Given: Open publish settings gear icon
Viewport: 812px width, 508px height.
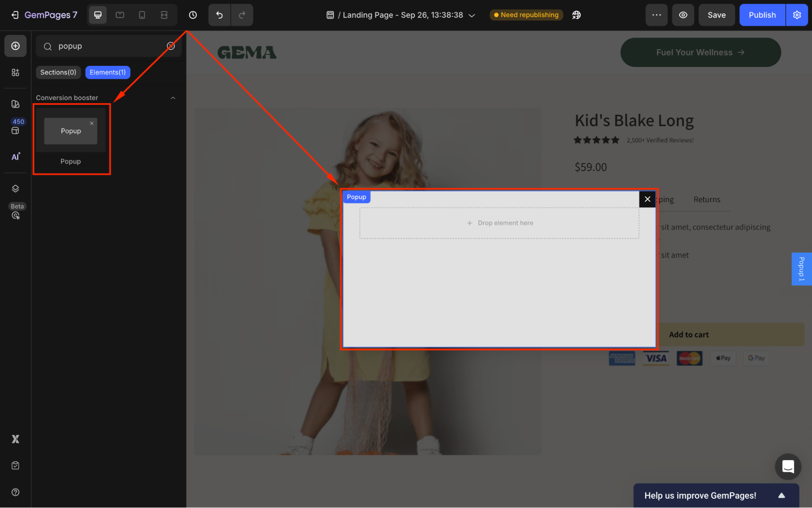Looking at the screenshot, I should click(x=797, y=15).
